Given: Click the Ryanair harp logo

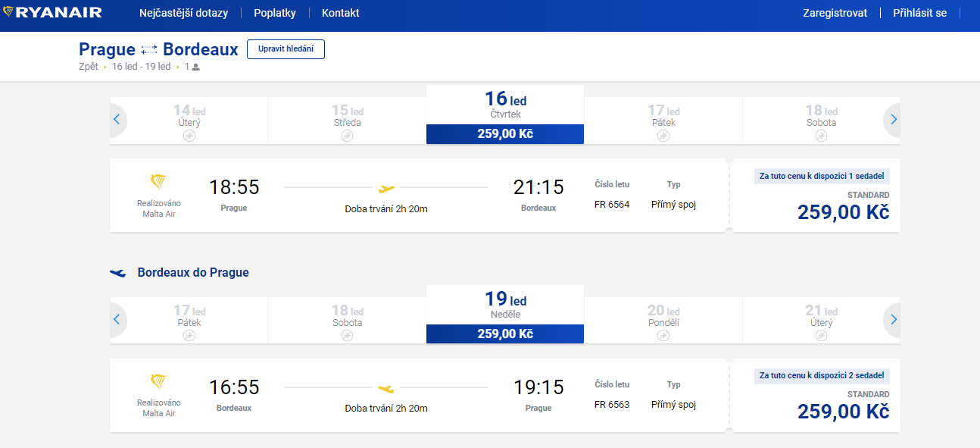Looking at the screenshot, I should click(x=9, y=13).
